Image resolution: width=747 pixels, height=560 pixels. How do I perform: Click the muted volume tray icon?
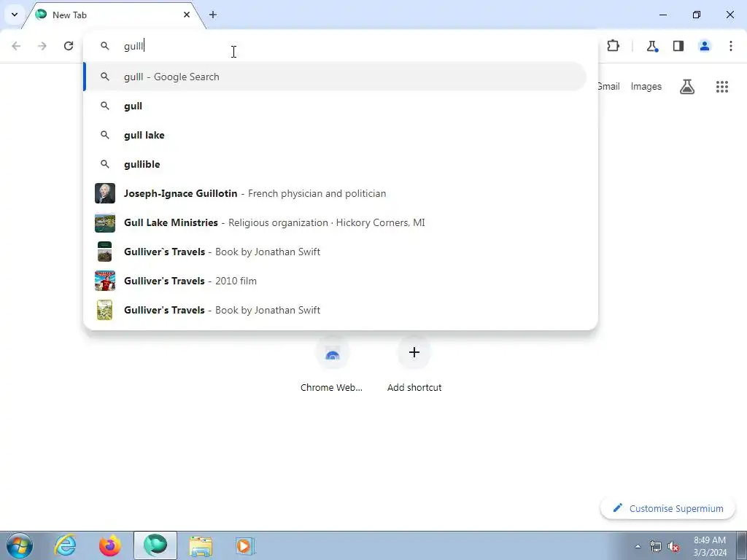(x=673, y=546)
